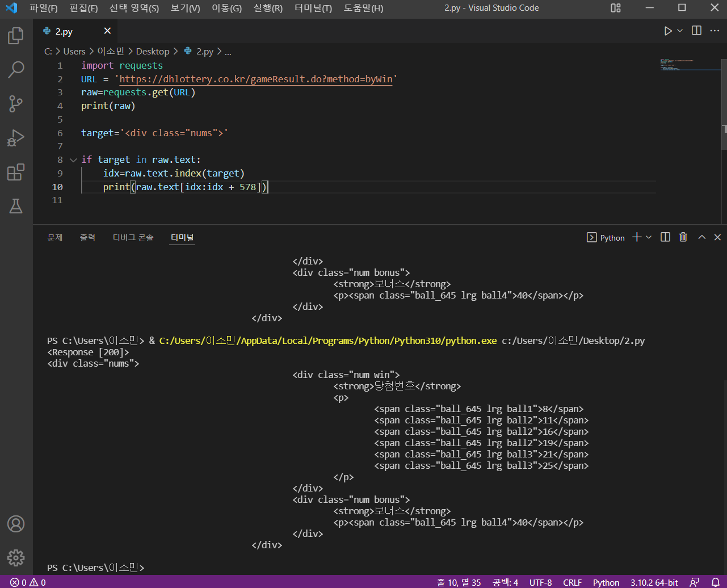Screen dimensions: 727x588
Task: Change file encoding UTF-8 in status bar
Action: 540,582
